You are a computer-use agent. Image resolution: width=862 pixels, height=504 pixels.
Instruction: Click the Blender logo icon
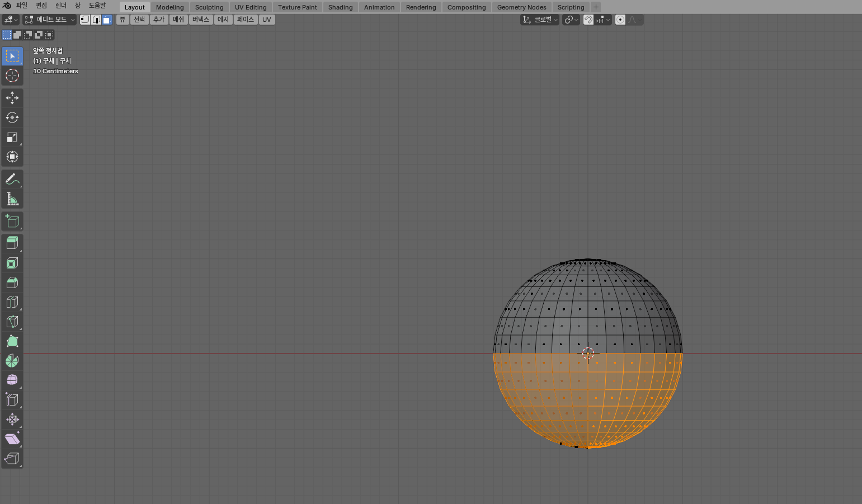click(7, 6)
